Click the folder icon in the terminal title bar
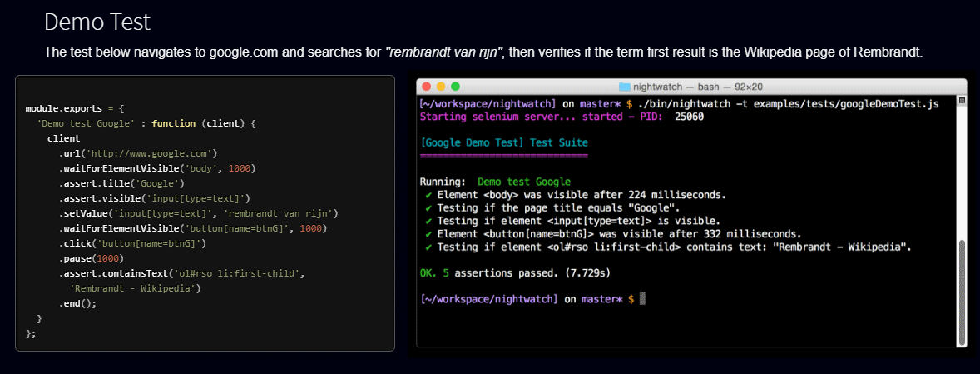Viewport: 980px width, 374px height. pyautogui.click(x=625, y=87)
